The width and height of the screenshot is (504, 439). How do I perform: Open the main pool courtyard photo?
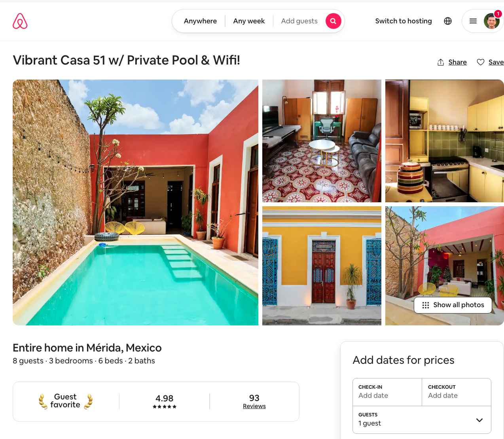135,202
